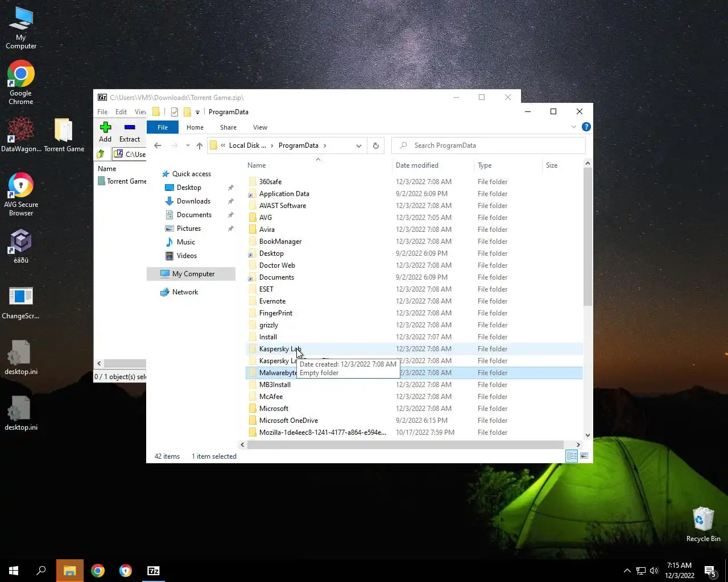Open Downloads in navigation pane
The width and height of the screenshot is (728, 582).
coord(193,201)
